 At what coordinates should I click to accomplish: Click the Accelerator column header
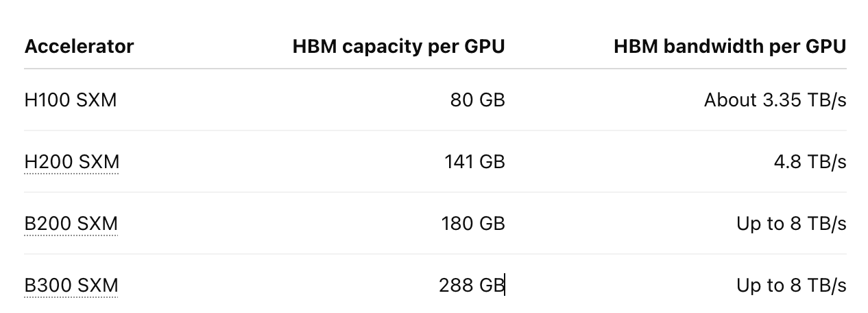pyautogui.click(x=79, y=47)
